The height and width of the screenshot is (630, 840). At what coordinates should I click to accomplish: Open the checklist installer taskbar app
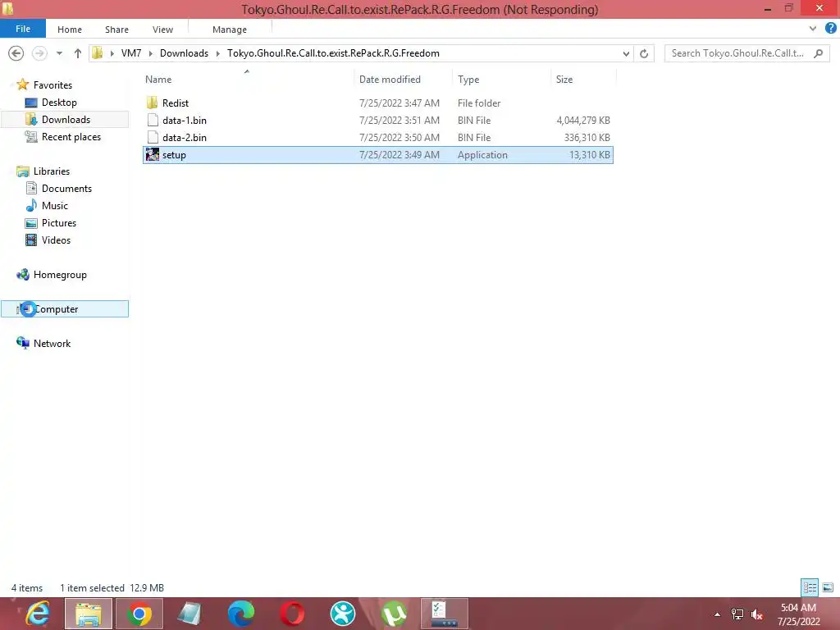(x=445, y=614)
